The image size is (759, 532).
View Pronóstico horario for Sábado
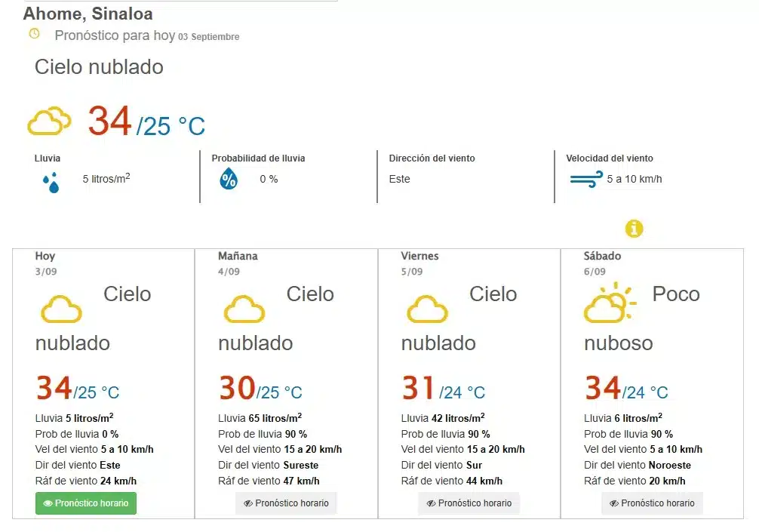point(652,503)
